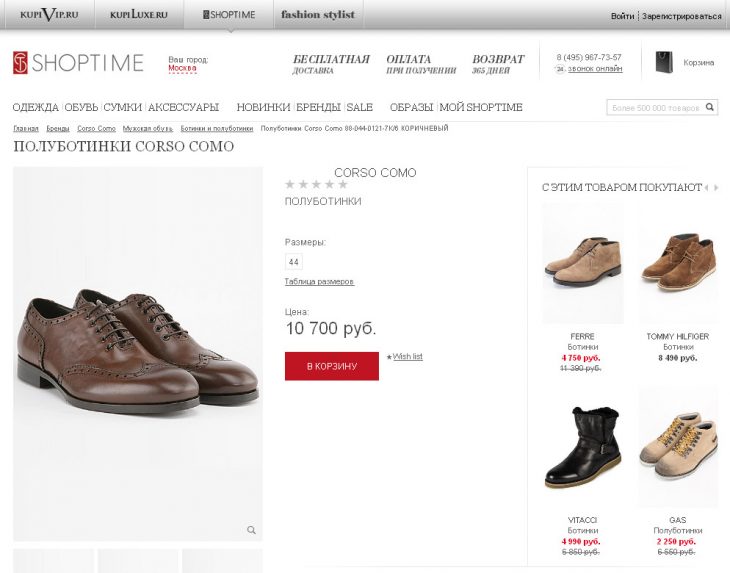Open the ОДЕЖДА menu

[x=36, y=107]
